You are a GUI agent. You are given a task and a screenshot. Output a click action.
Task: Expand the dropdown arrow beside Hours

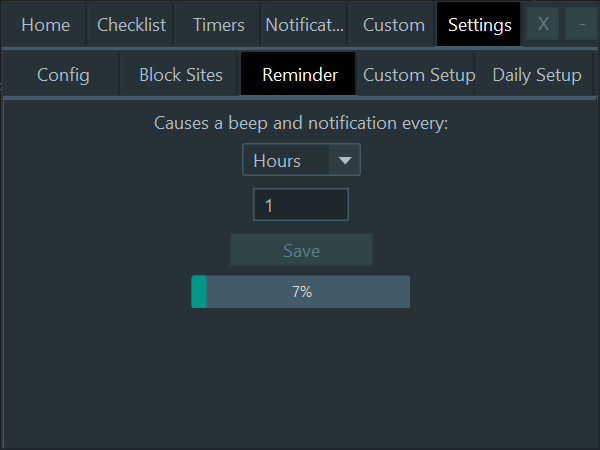click(345, 160)
